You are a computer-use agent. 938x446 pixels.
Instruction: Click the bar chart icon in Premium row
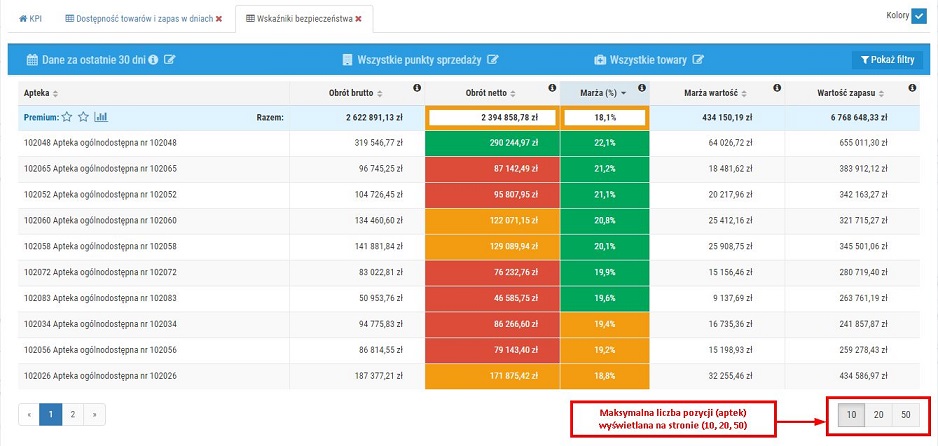(101, 117)
